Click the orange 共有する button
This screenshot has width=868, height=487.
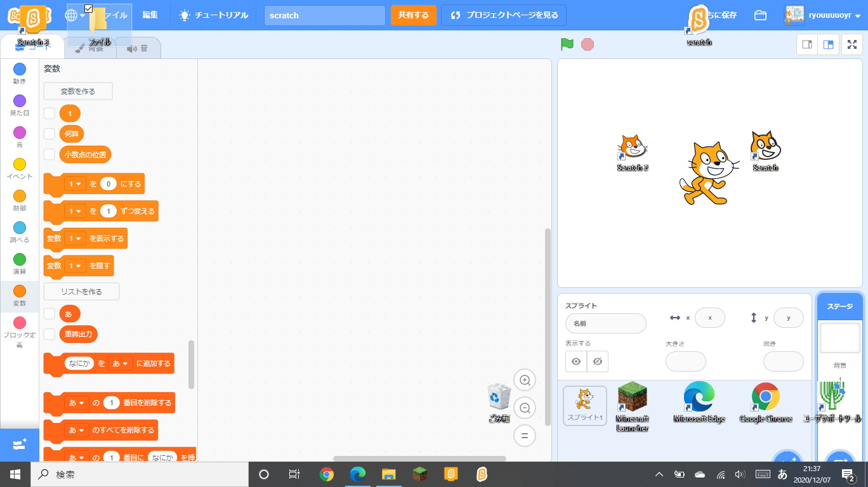click(x=413, y=15)
